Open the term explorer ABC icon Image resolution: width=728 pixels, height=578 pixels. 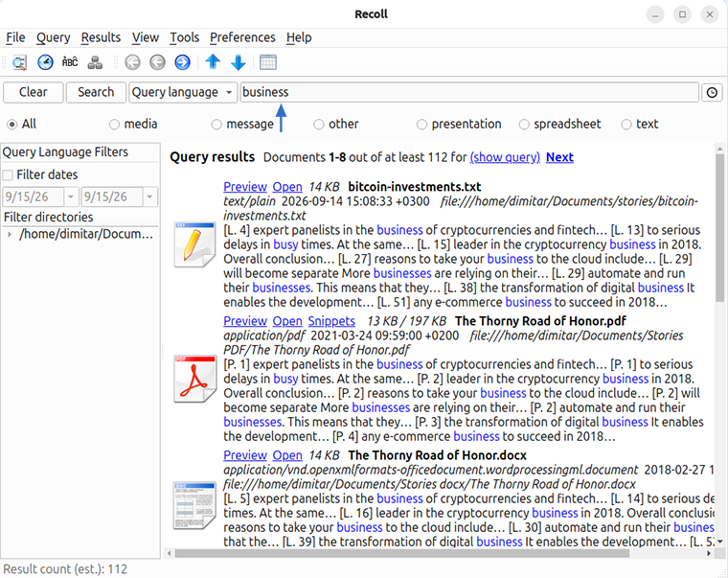(70, 62)
